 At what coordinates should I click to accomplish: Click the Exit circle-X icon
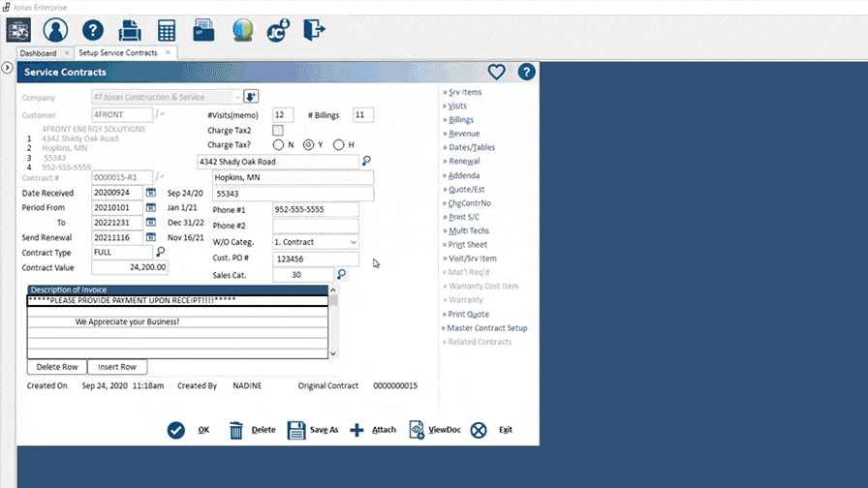coord(479,430)
